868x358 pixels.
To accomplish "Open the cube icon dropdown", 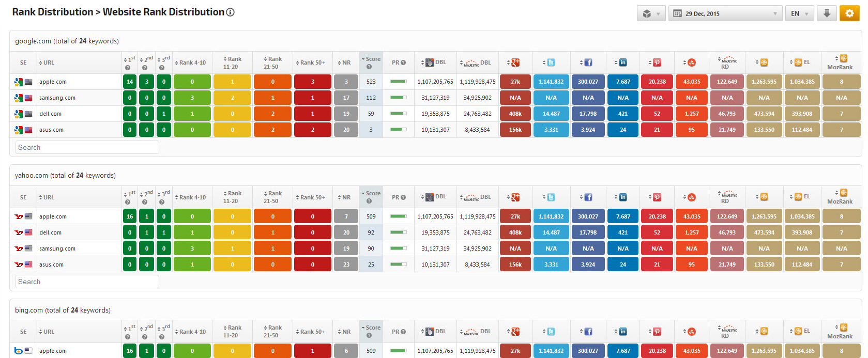I will (651, 13).
